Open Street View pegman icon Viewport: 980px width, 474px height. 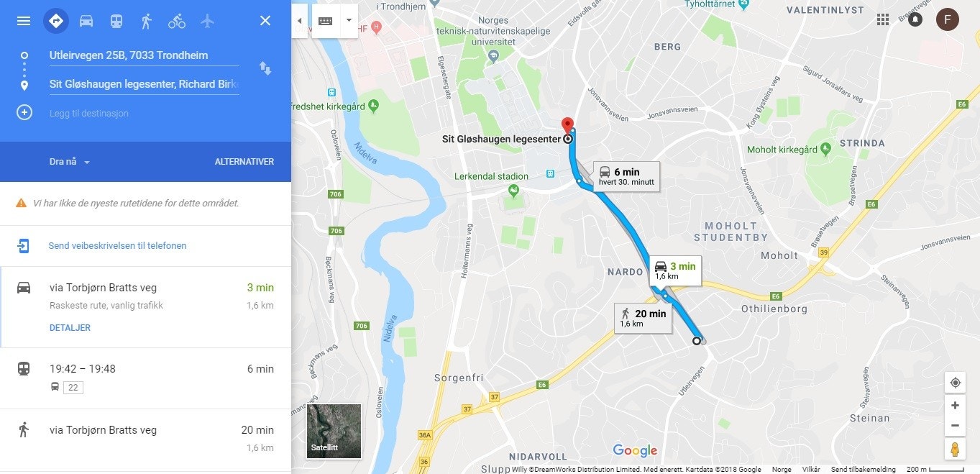(955, 450)
